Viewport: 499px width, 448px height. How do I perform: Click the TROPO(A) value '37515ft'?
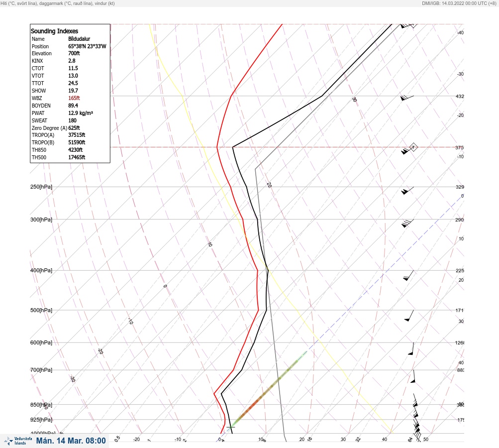(77, 135)
